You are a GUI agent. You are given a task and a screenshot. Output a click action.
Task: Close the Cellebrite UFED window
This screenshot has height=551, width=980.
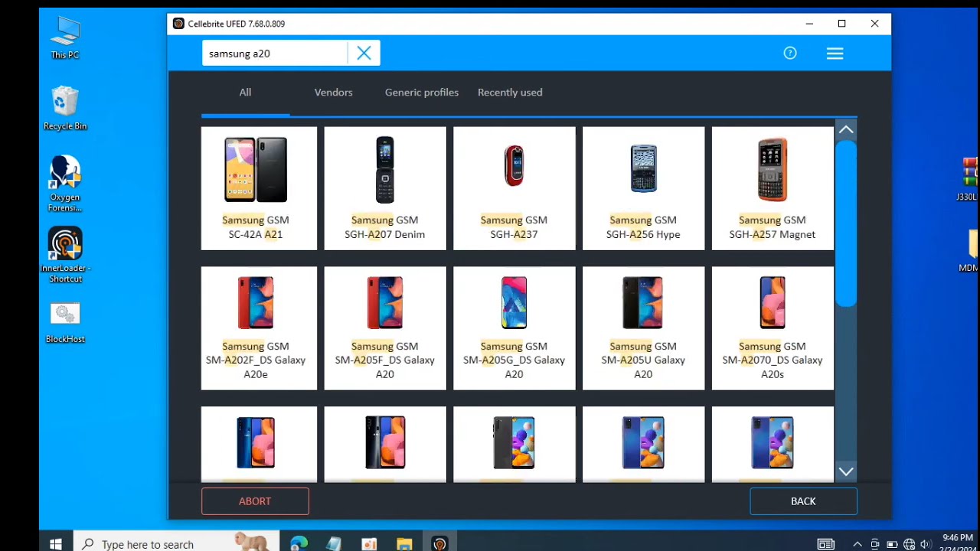click(874, 24)
